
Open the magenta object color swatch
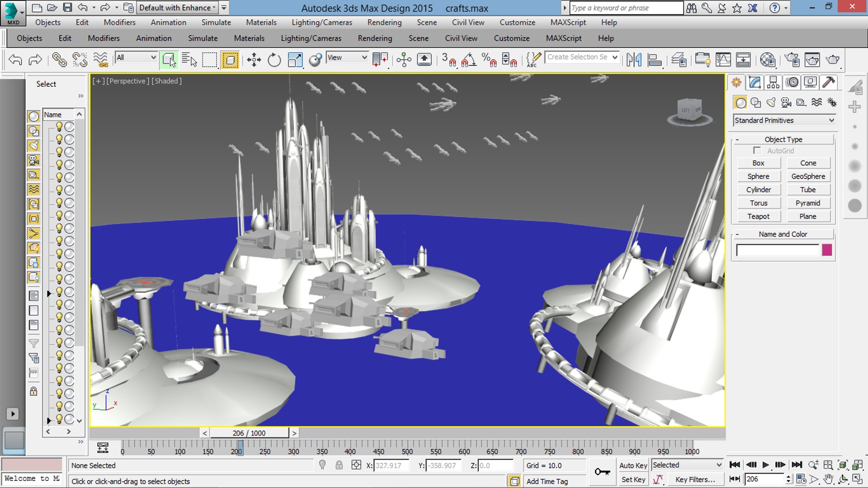pos(827,250)
